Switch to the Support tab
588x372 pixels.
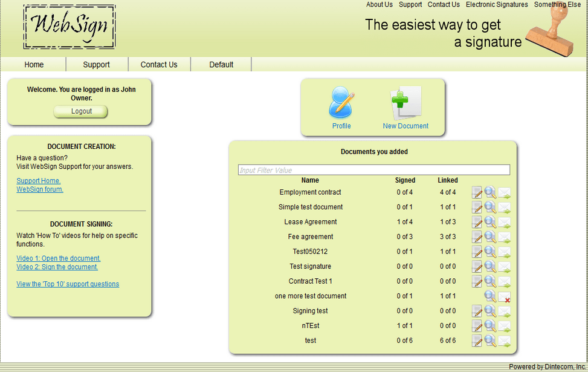[x=96, y=64]
